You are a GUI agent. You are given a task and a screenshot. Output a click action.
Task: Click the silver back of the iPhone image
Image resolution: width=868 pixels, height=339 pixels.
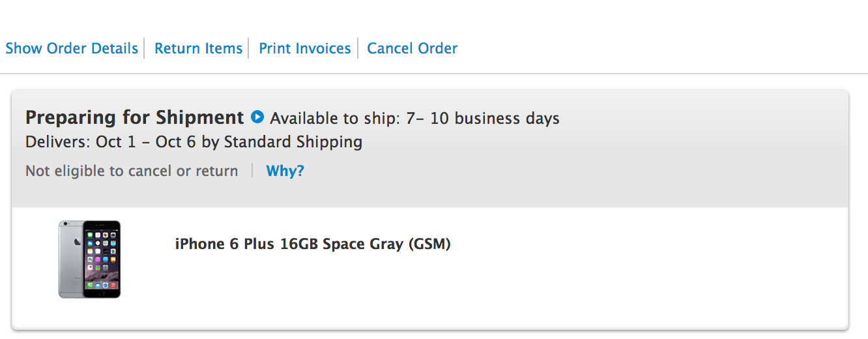click(x=69, y=259)
